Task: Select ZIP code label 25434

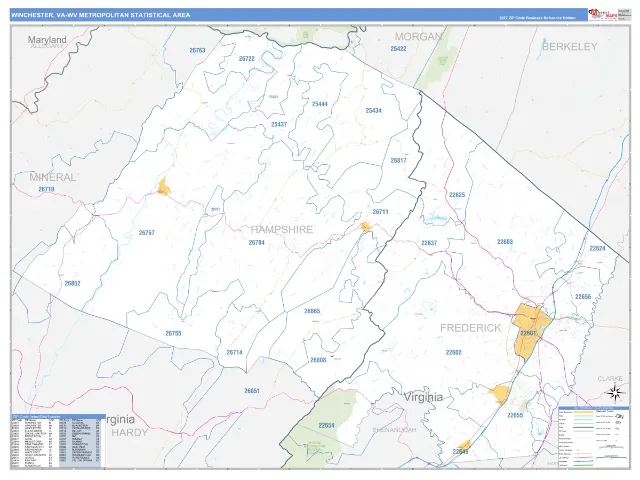Action: [373, 111]
